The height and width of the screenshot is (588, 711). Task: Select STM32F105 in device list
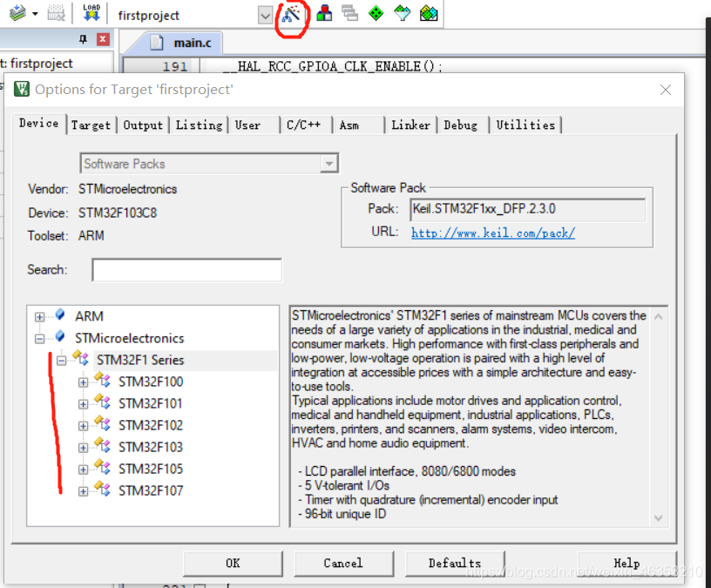click(151, 469)
